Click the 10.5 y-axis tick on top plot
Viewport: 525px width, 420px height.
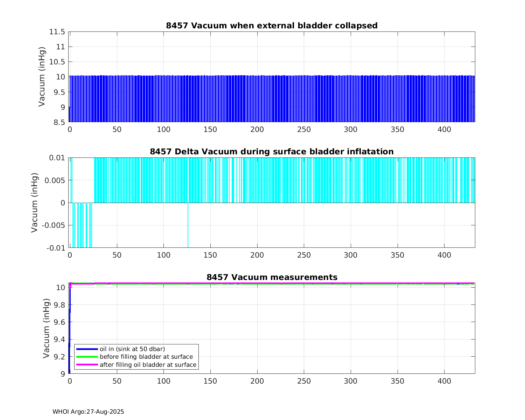click(x=57, y=62)
